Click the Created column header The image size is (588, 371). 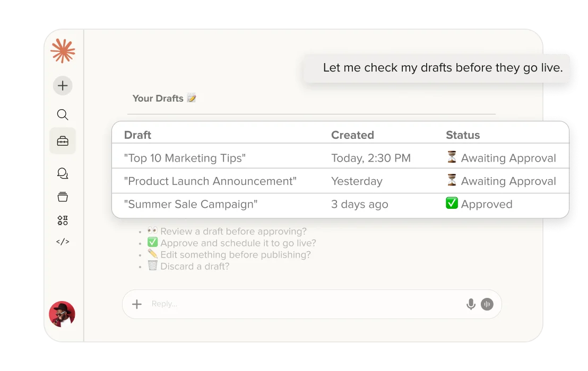[x=352, y=135]
